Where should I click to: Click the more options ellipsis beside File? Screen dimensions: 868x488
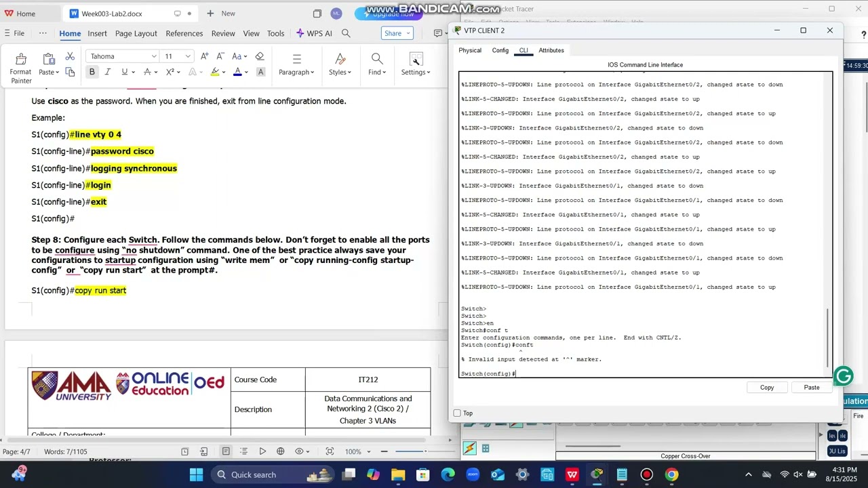(43, 33)
